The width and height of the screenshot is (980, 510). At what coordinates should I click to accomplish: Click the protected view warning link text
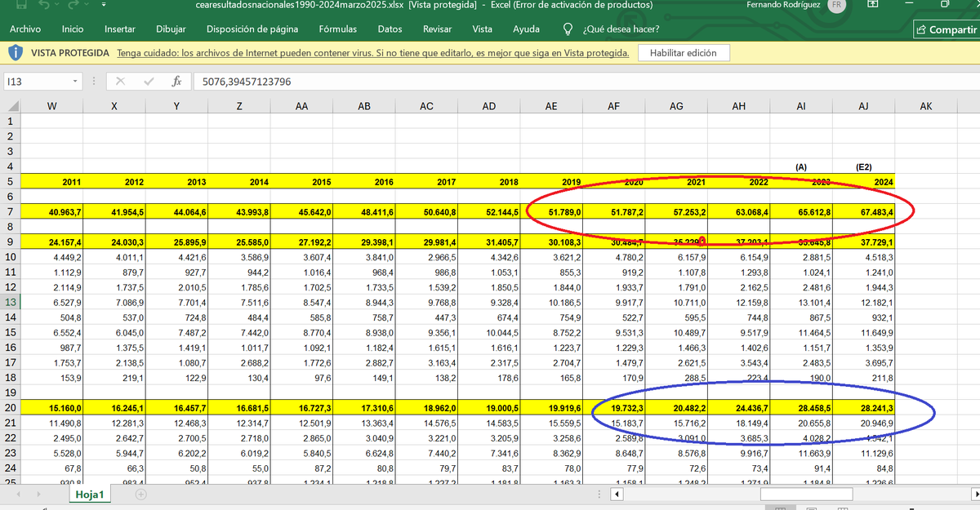[x=373, y=53]
